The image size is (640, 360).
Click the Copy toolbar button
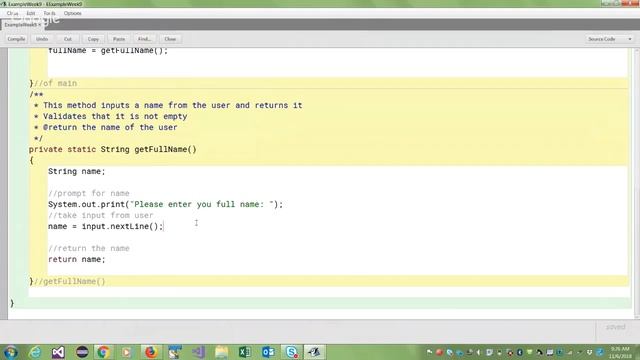coord(93,39)
